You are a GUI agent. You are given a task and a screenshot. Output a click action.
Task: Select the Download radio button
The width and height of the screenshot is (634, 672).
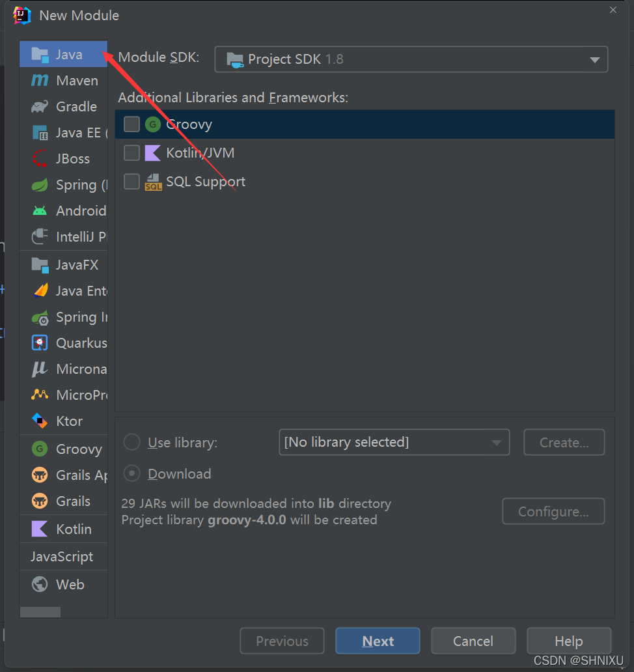tap(131, 473)
